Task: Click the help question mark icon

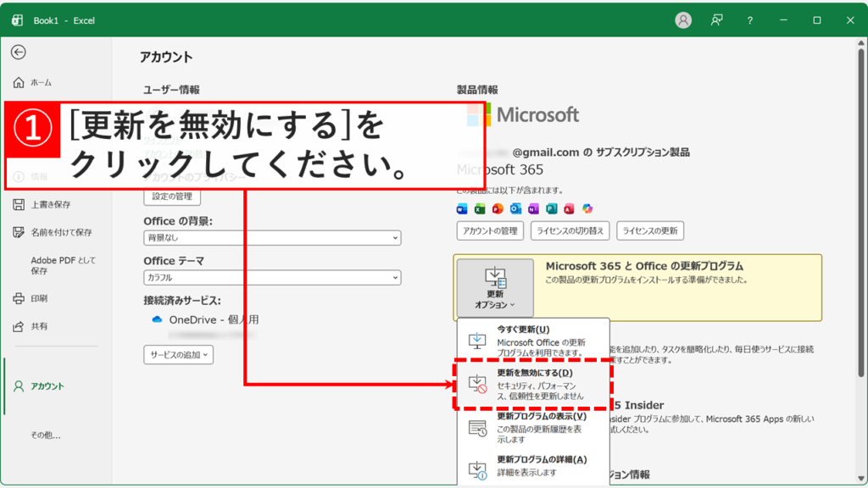Action: (x=749, y=20)
